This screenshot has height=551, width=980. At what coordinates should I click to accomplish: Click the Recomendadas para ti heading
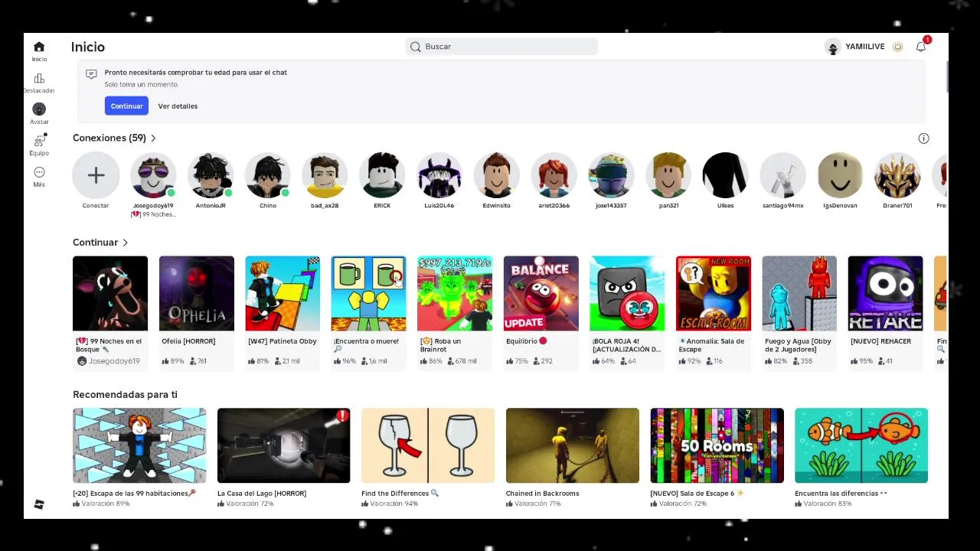125,395
